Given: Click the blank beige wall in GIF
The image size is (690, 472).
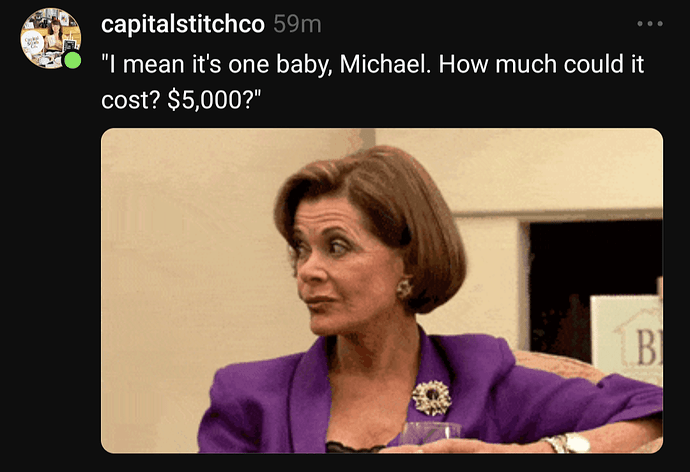Looking at the screenshot, I should click(x=185, y=264).
